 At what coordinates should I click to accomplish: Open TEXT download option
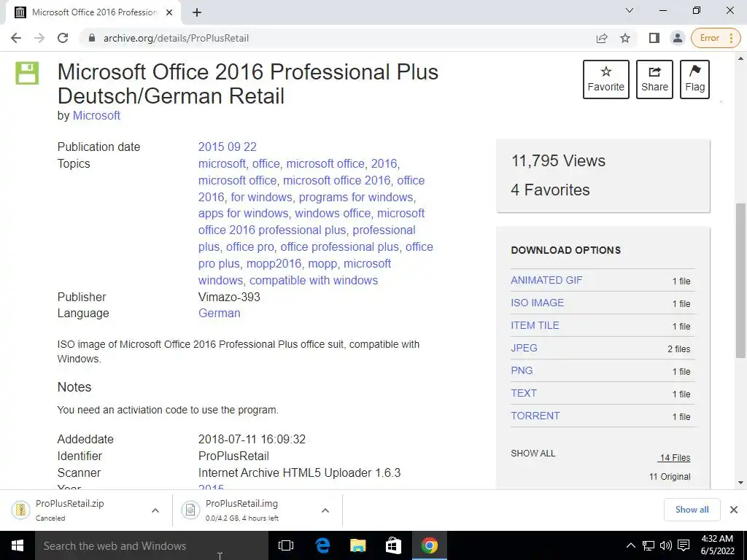(x=524, y=393)
